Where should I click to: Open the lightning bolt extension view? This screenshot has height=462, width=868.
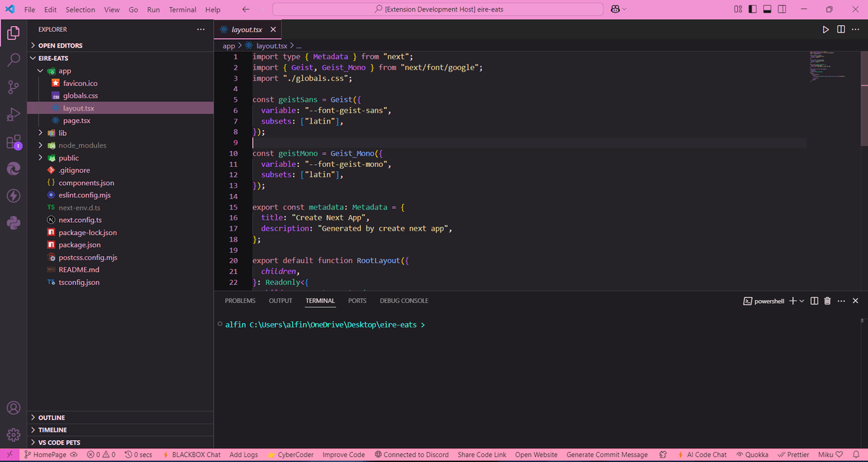13,196
